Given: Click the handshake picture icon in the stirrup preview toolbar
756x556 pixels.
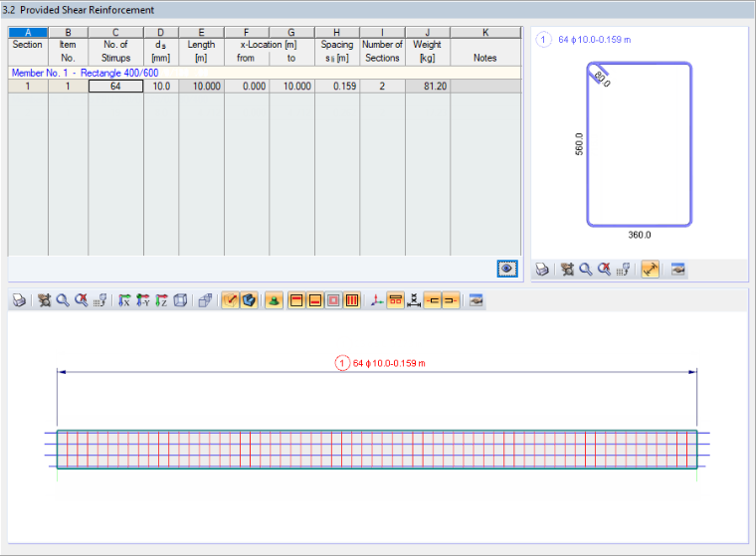Looking at the screenshot, I should pos(677,270).
